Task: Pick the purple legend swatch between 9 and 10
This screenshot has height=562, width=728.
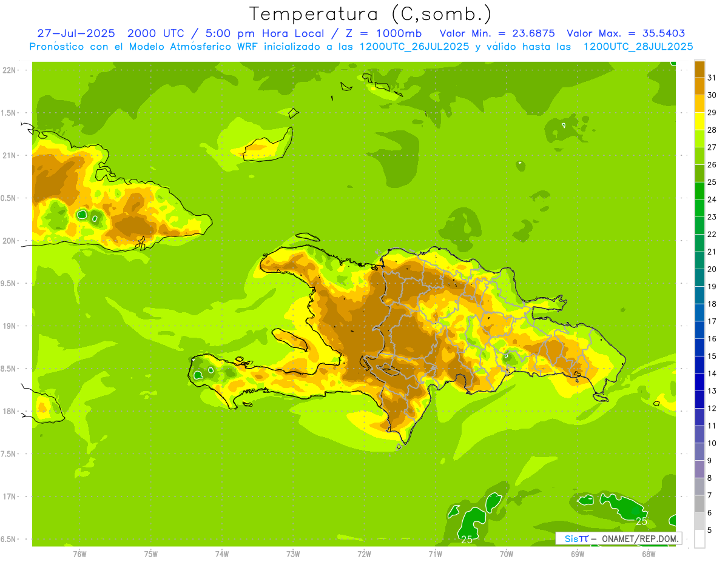Action: pos(699,452)
